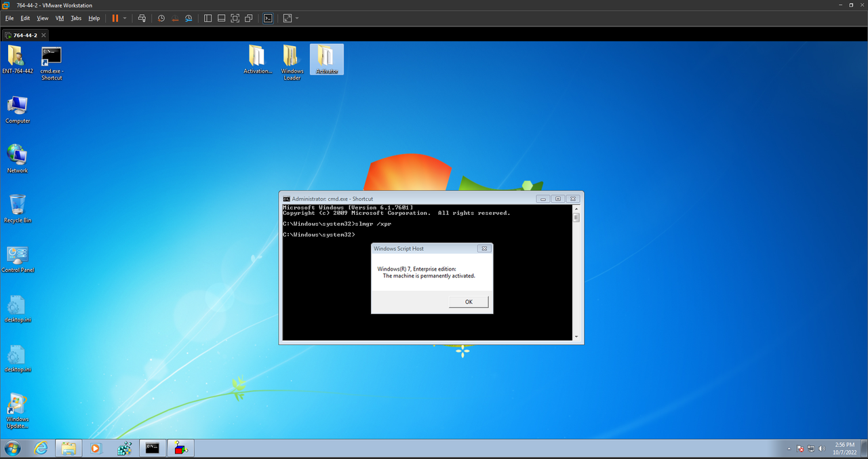Open the Help menu
868x459 pixels.
pos(94,18)
